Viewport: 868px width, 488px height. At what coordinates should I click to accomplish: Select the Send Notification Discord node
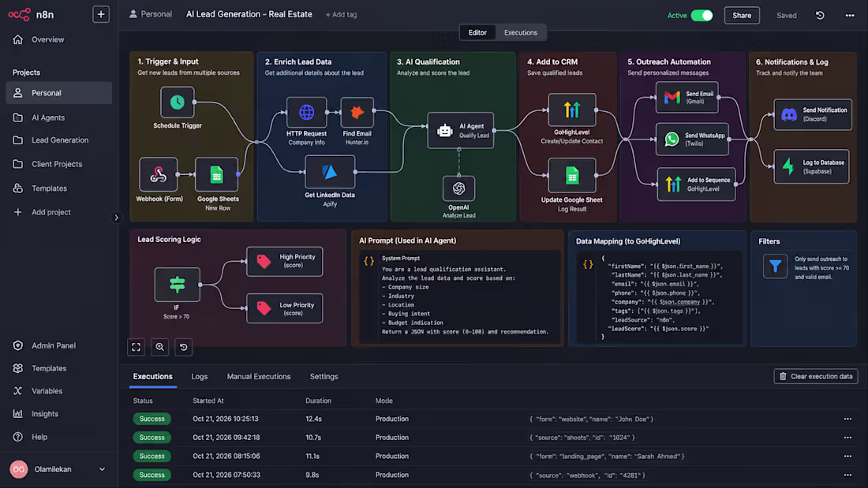813,114
